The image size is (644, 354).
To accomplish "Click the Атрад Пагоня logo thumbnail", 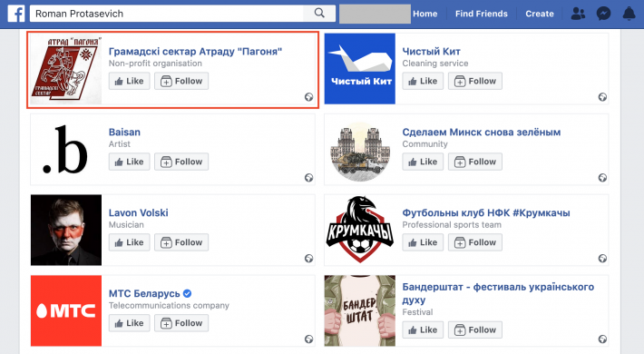I will point(66,69).
